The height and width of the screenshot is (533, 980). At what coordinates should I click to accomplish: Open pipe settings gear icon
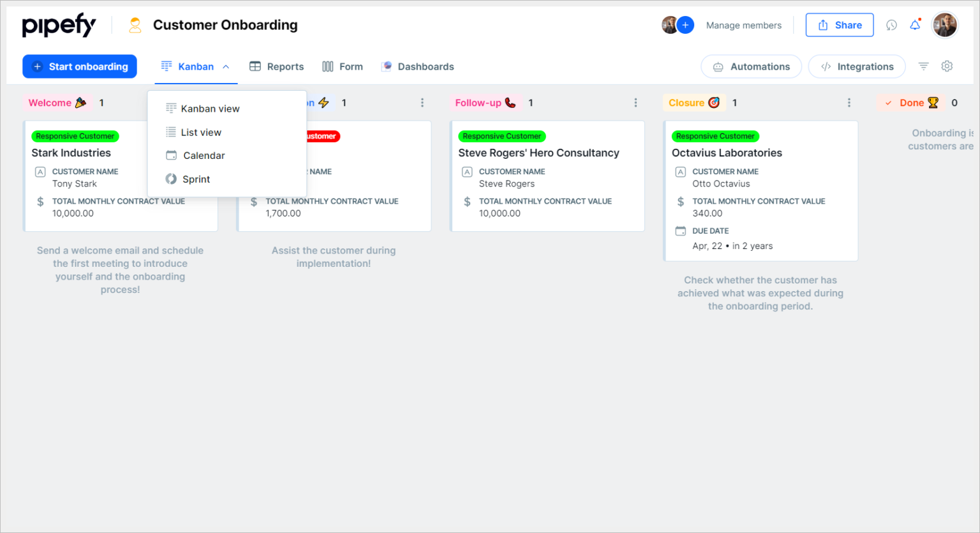click(947, 66)
